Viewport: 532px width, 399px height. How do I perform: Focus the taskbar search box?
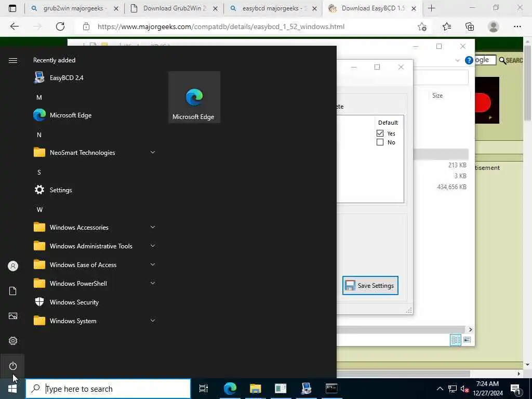point(108,389)
